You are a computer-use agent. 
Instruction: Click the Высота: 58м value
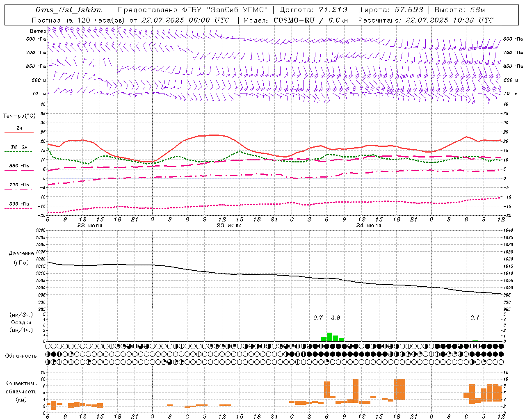(x=459, y=10)
